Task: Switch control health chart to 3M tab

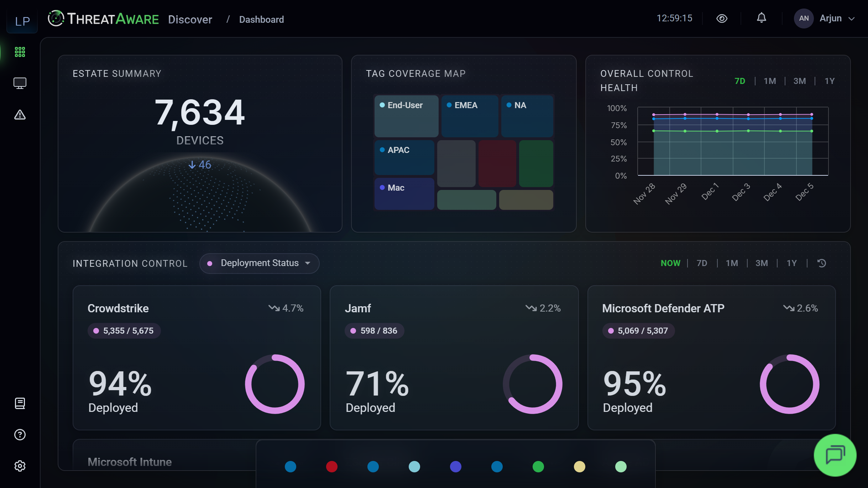Action: [800, 81]
